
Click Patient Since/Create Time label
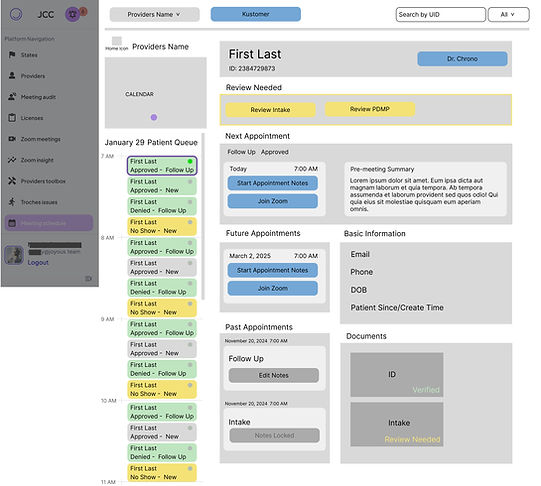coord(397,307)
